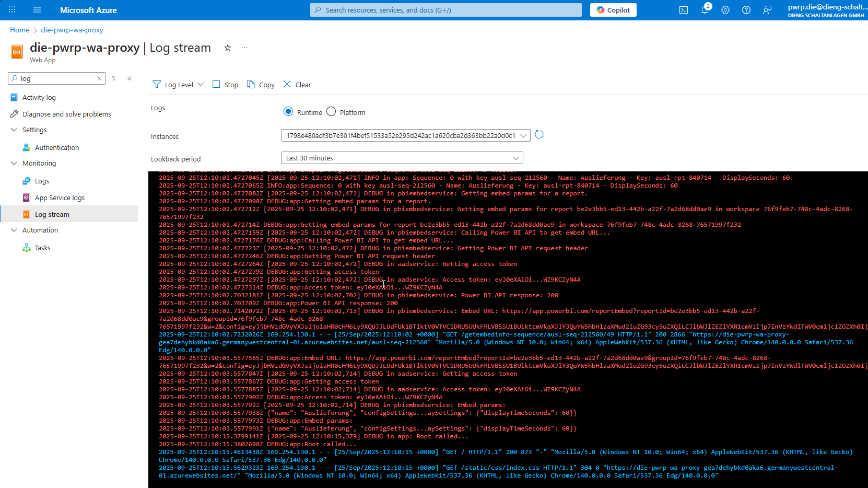Viewport: 868px width, 488px height.
Task: Open the Cloud Shell icon
Action: point(684,10)
